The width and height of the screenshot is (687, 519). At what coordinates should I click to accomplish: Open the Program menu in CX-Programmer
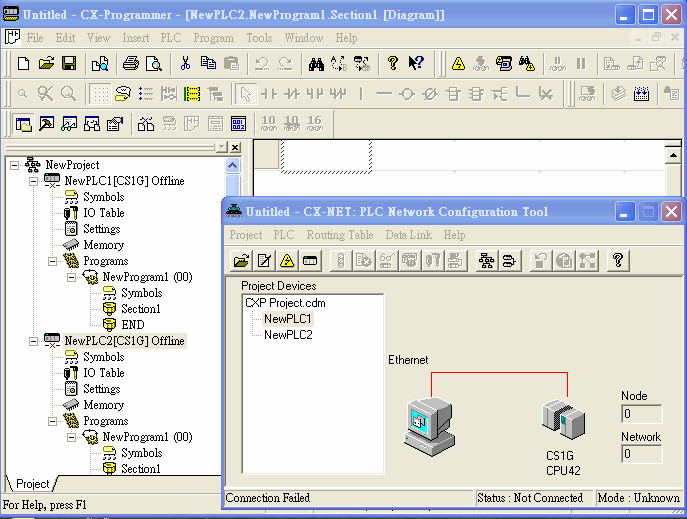click(214, 38)
